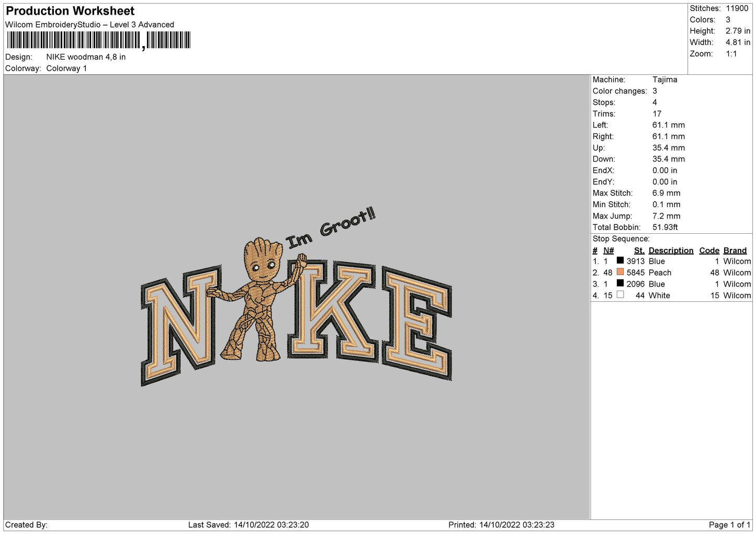Click the Brand 'Wilcom' in the White row
756x534 pixels.
tap(737, 296)
